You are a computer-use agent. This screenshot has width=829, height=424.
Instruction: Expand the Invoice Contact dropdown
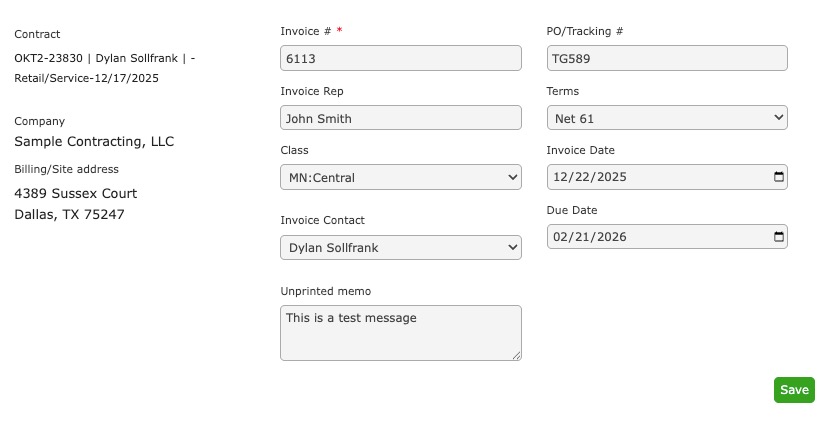click(401, 247)
